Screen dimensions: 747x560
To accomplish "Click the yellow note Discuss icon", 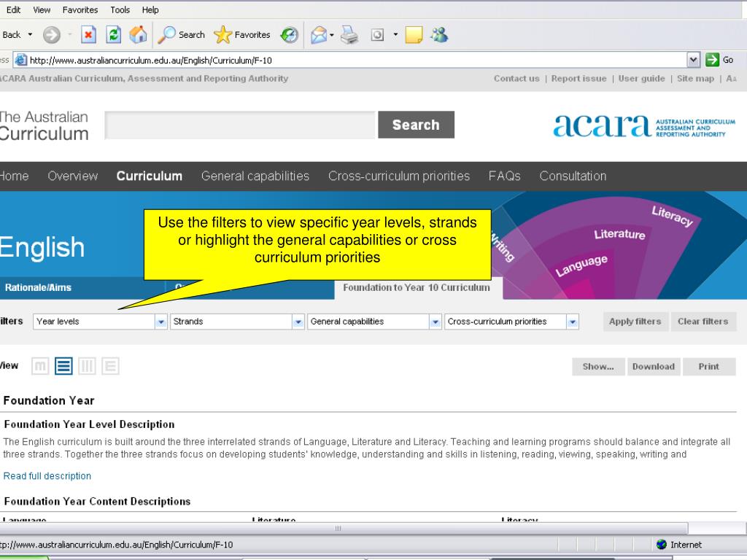I will pos(414,35).
